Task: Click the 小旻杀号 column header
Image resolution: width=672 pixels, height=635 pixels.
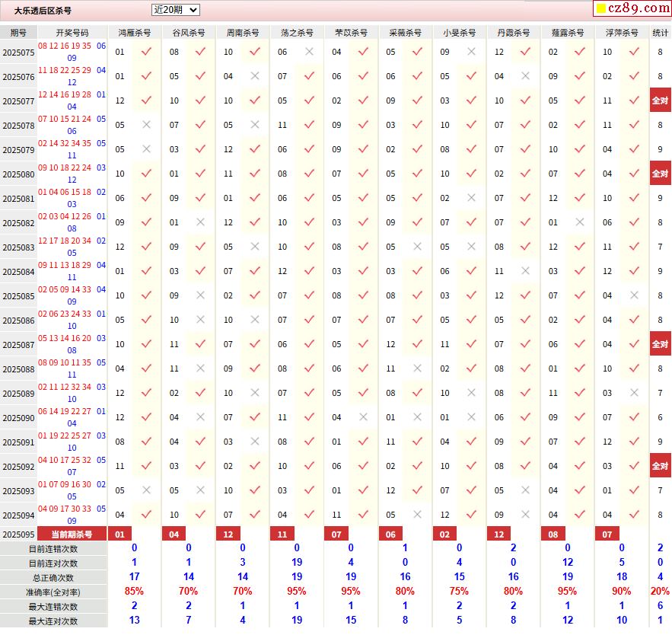Action: [x=459, y=33]
